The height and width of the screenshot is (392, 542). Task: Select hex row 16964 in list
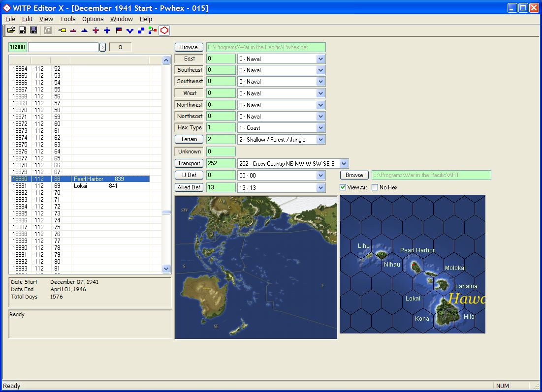click(x=81, y=69)
